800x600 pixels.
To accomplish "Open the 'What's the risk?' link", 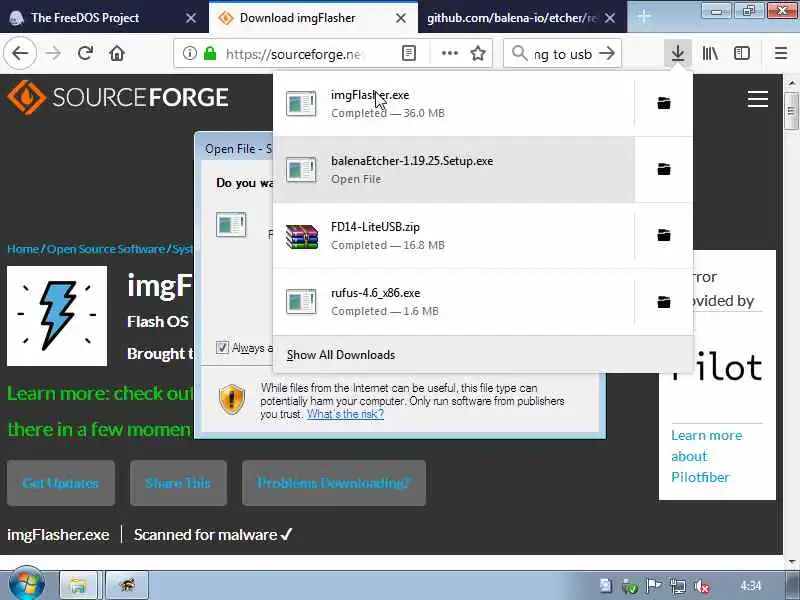I will [x=345, y=414].
